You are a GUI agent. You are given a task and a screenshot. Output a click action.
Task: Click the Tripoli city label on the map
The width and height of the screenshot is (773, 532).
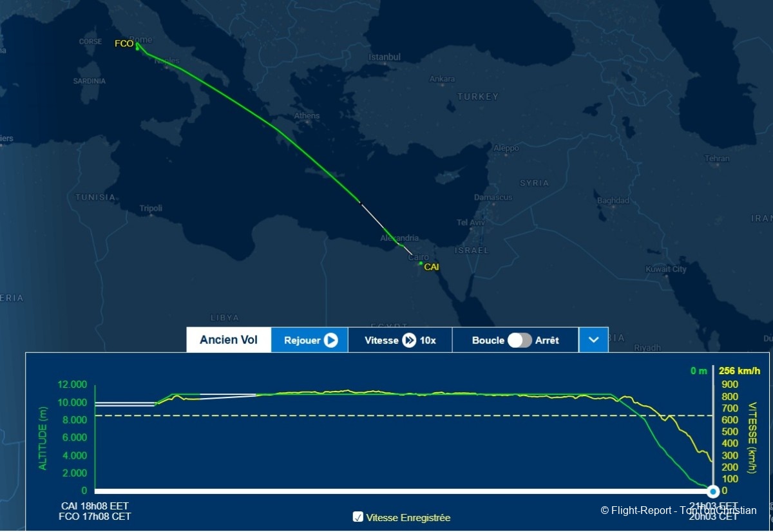(x=151, y=209)
